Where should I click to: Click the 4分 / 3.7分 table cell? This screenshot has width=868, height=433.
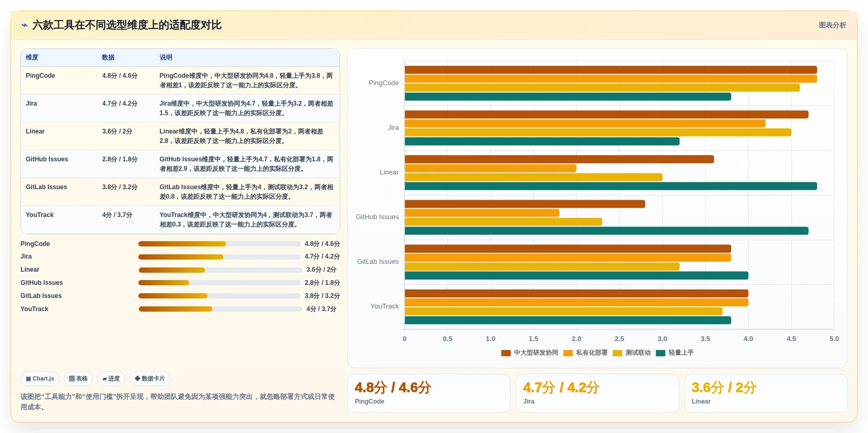pyautogui.click(x=117, y=215)
